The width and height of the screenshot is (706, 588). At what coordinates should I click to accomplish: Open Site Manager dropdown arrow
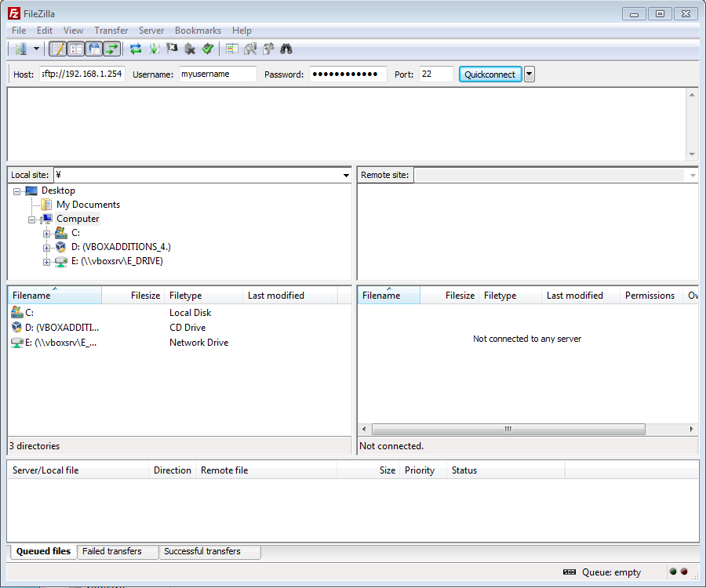tap(36, 49)
